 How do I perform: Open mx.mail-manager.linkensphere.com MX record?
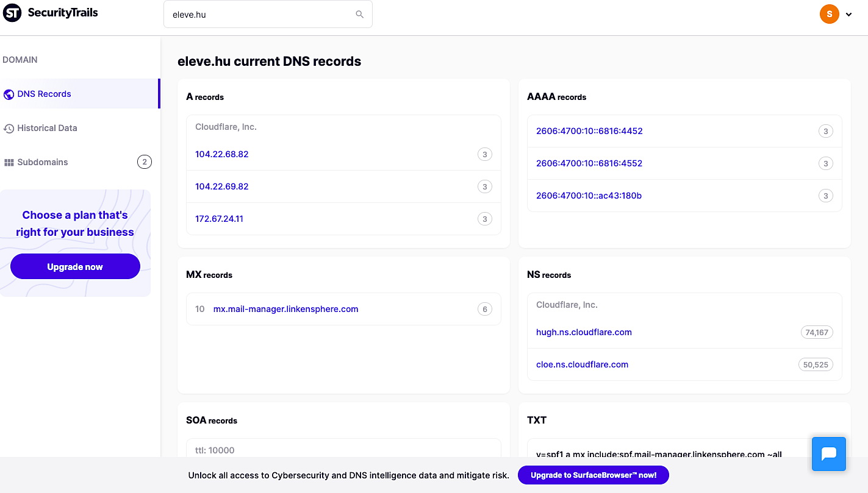[285, 309]
